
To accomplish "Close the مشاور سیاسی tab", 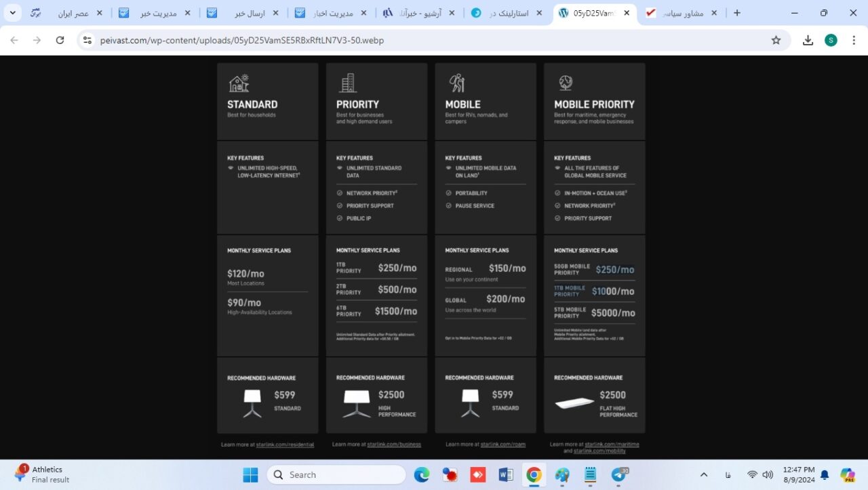I will tap(714, 13).
